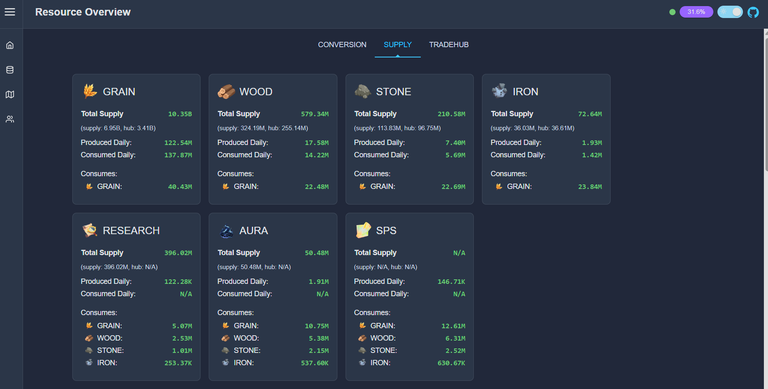Open the hamburger navigation menu
This screenshot has width=768, height=389.
click(x=10, y=12)
